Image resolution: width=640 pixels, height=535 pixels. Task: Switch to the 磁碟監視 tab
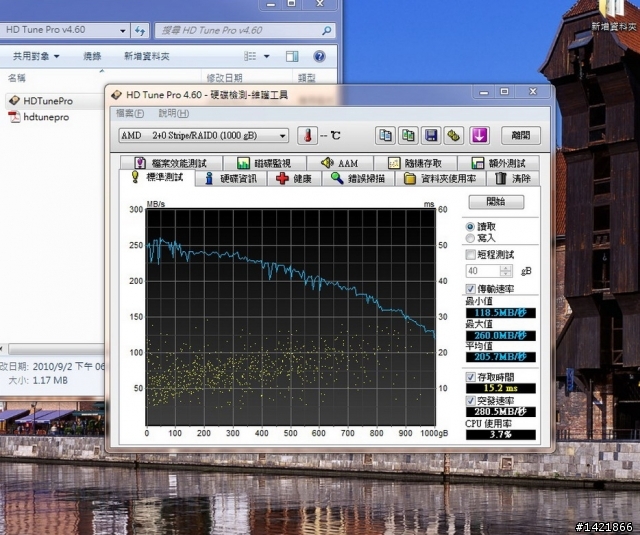(x=264, y=163)
